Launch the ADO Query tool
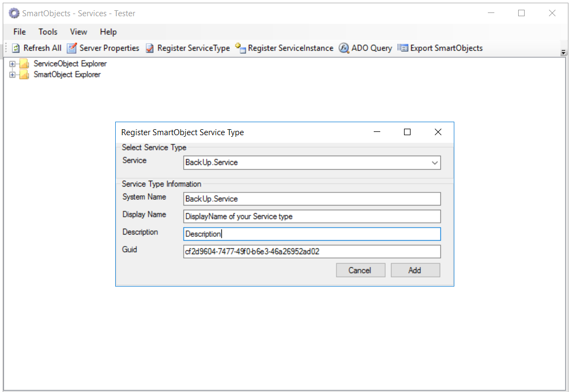This screenshot has height=392, width=569. tap(344, 48)
